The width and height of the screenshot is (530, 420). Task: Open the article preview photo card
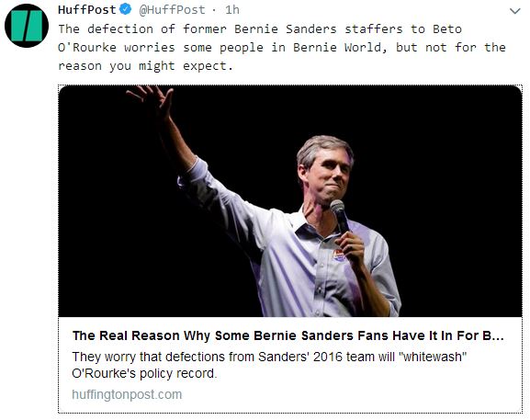click(290, 201)
